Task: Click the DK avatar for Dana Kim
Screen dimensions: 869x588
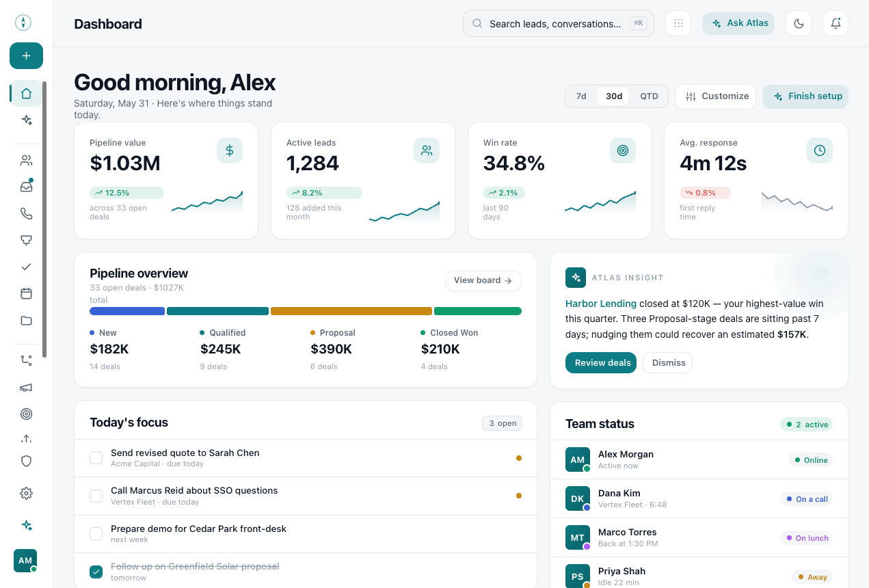Action: 577,499
